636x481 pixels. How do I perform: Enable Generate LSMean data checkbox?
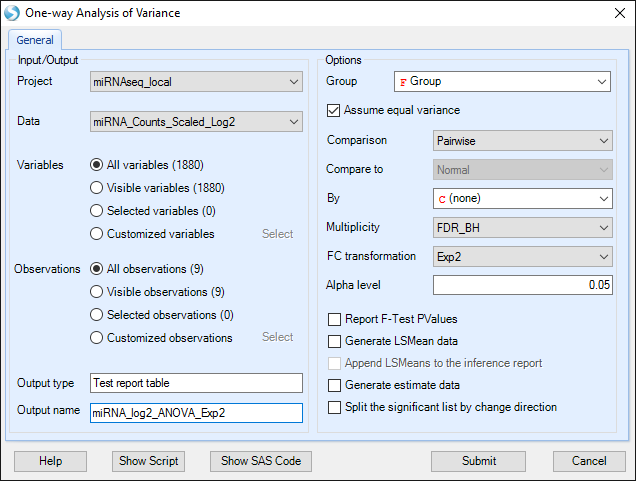pos(334,341)
